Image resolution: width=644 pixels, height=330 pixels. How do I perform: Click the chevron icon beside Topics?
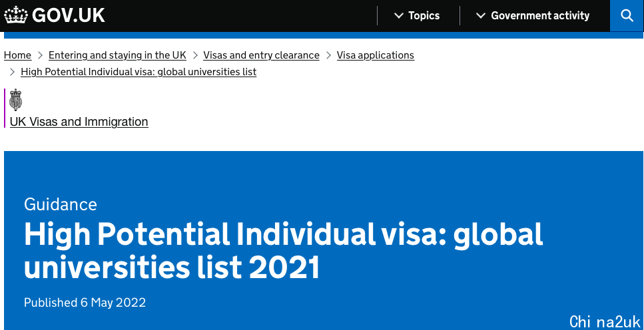pos(398,15)
